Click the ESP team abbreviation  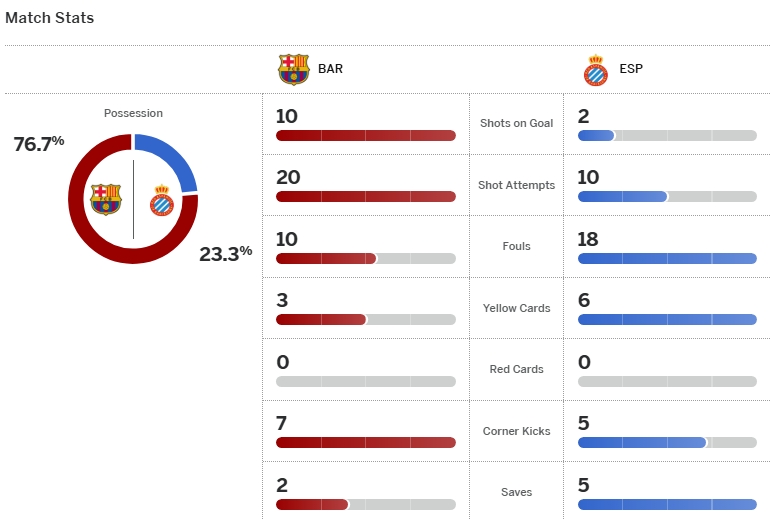tap(632, 70)
